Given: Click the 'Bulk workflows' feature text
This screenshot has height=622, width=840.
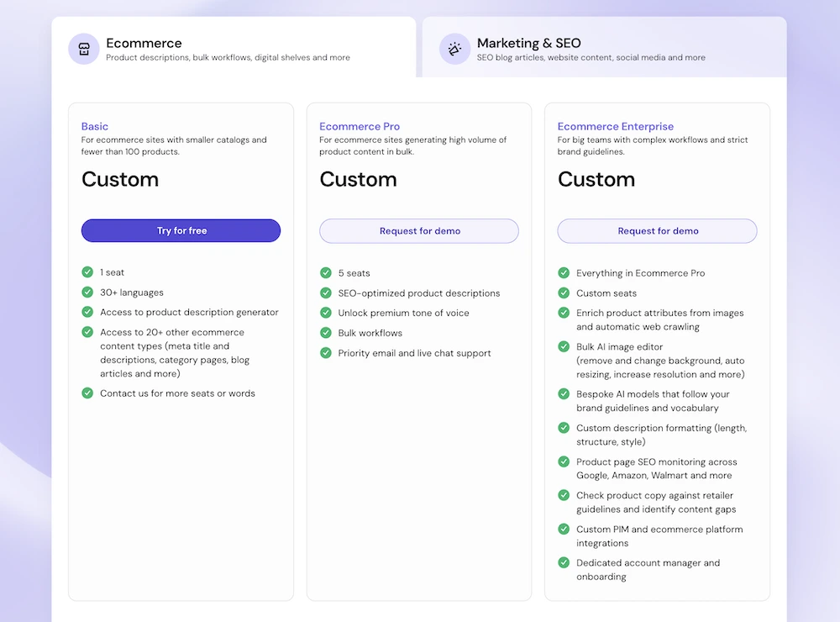Looking at the screenshot, I should coord(370,333).
